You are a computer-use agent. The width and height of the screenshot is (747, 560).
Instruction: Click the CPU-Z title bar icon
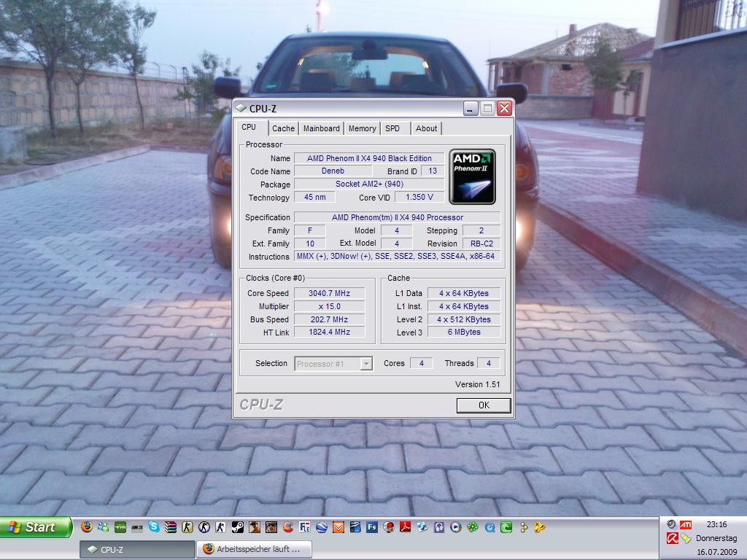(241, 109)
